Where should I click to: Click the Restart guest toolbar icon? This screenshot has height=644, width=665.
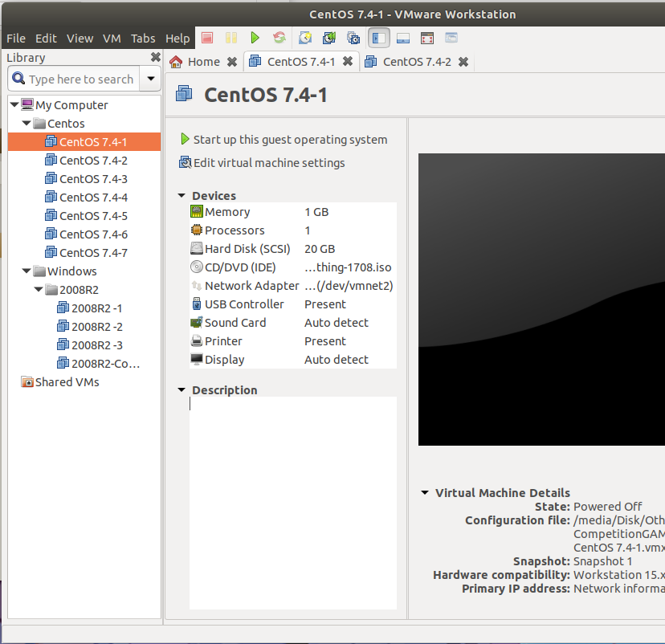(279, 39)
